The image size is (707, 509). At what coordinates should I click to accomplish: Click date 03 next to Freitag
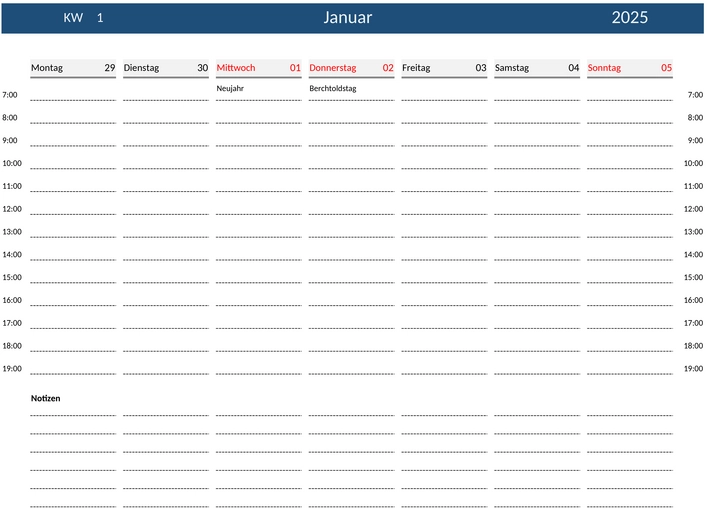coord(481,68)
